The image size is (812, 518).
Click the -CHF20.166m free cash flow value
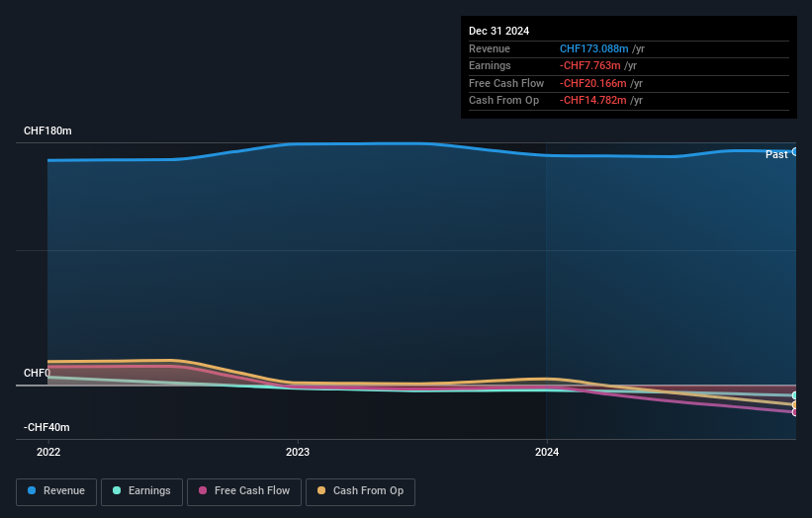(x=593, y=83)
